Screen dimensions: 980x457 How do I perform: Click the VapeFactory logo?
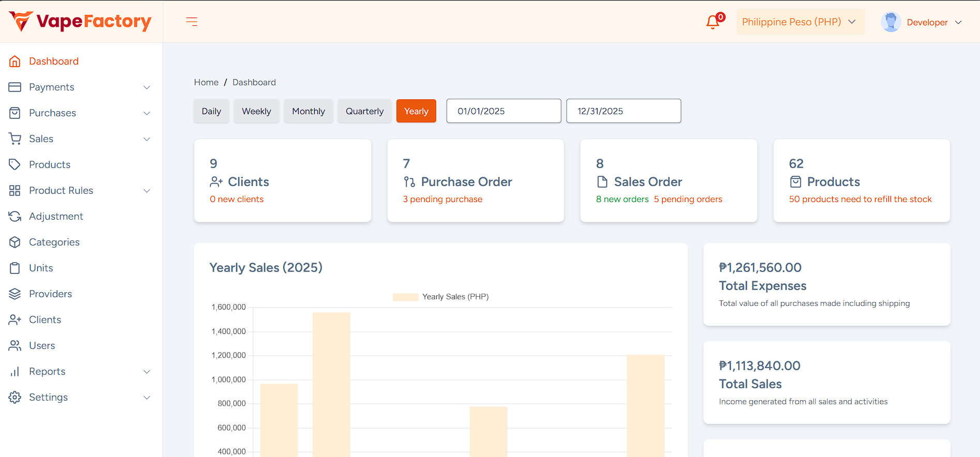point(80,21)
